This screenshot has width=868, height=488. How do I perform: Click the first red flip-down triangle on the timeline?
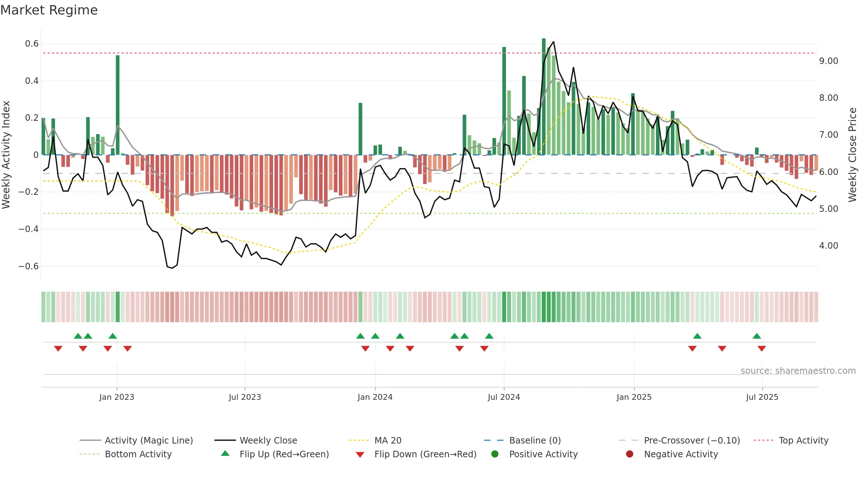pyautogui.click(x=58, y=348)
